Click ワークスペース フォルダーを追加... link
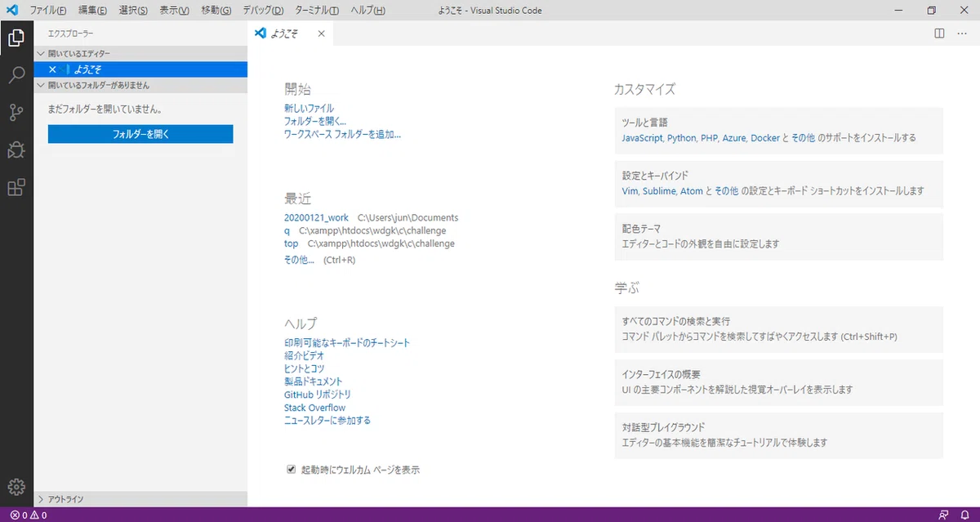The image size is (980, 522). (x=342, y=134)
